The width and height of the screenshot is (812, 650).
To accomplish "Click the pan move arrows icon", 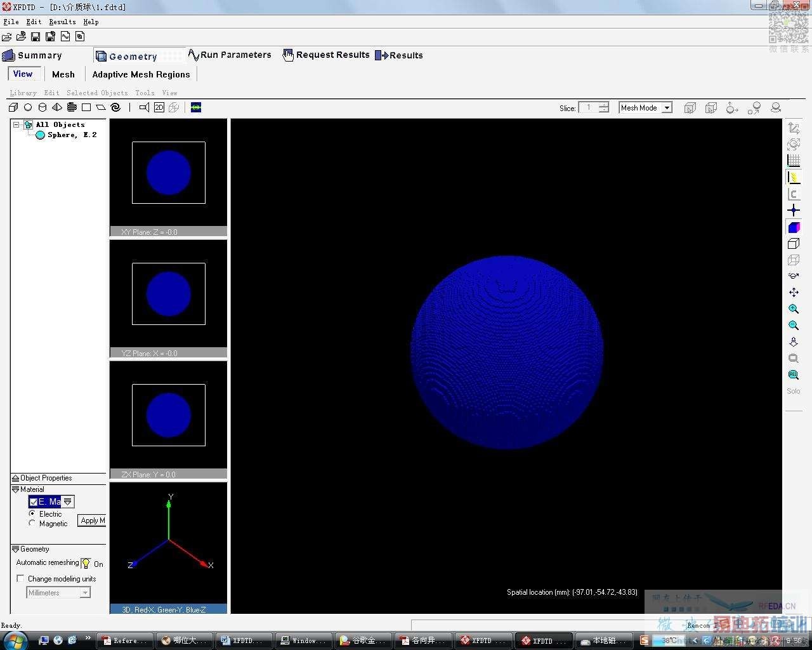I will point(794,293).
